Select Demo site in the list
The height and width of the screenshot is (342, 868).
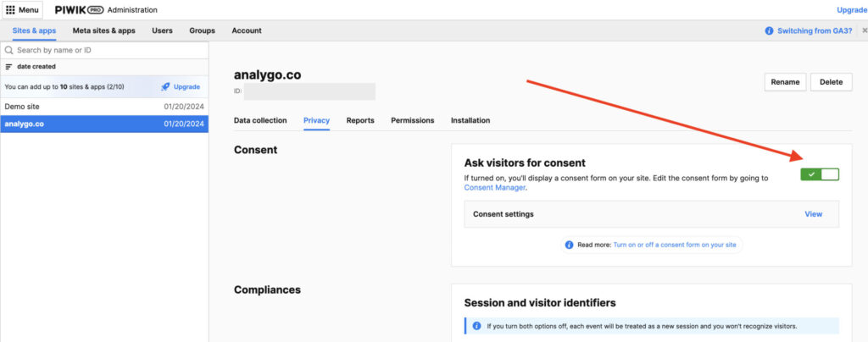[x=104, y=107]
